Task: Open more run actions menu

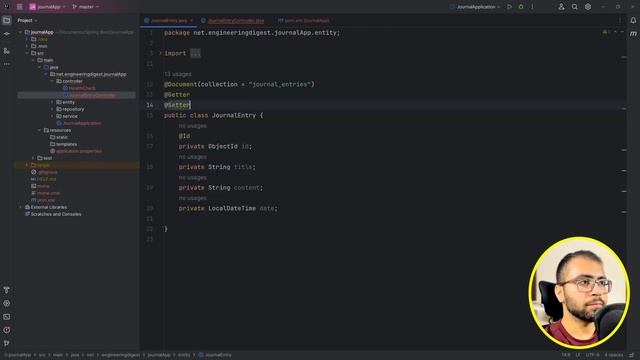Action: coord(532,7)
